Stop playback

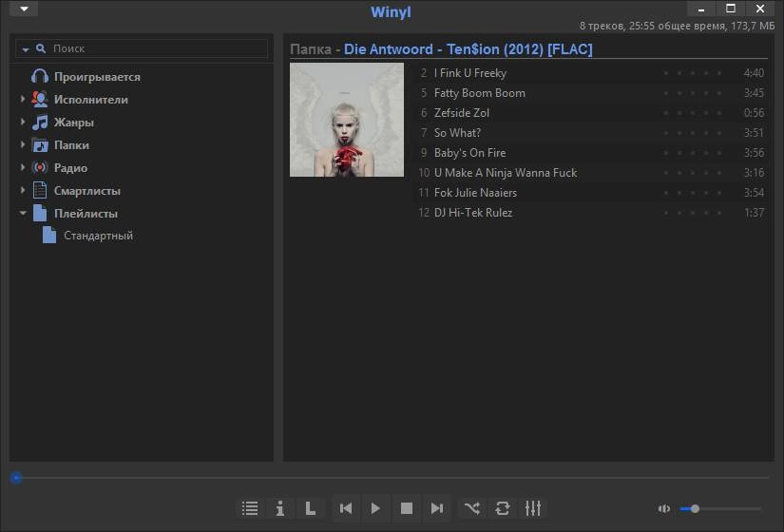tap(407, 508)
